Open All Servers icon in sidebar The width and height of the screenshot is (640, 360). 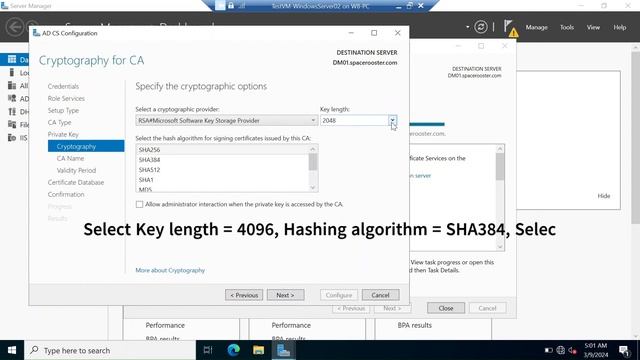pyautogui.click(x=12, y=85)
